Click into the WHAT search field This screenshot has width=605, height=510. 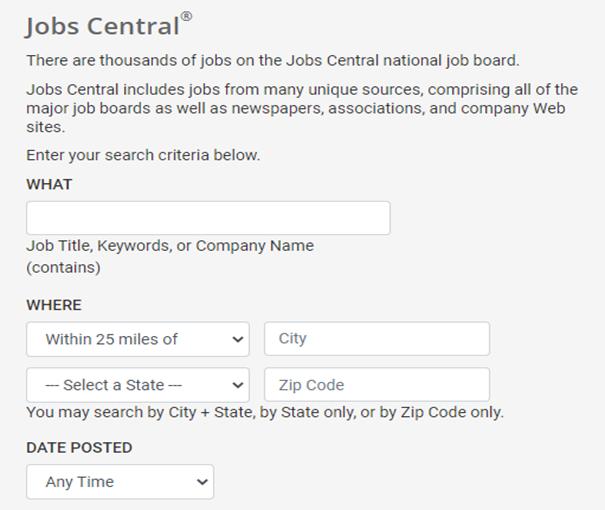click(208, 218)
